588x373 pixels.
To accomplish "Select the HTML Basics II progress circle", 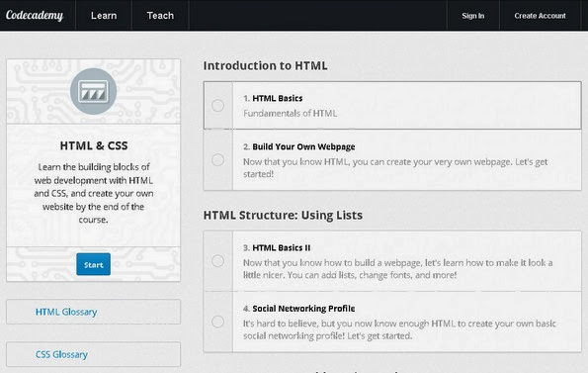I will pos(217,261).
